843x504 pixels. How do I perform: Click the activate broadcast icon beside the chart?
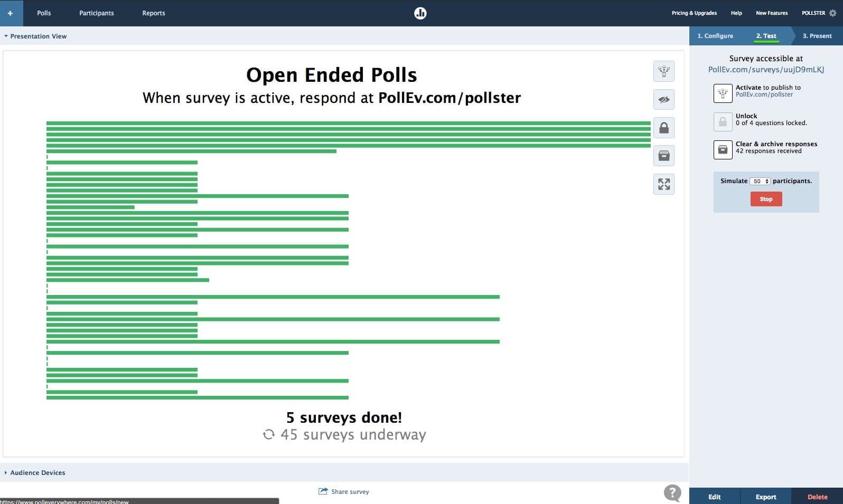pos(664,71)
